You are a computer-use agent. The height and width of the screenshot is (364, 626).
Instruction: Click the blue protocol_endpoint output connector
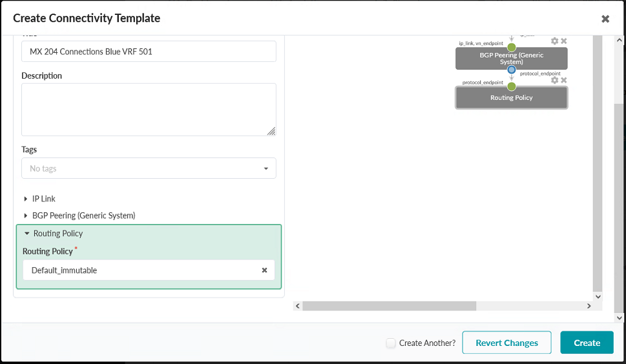pyautogui.click(x=512, y=70)
